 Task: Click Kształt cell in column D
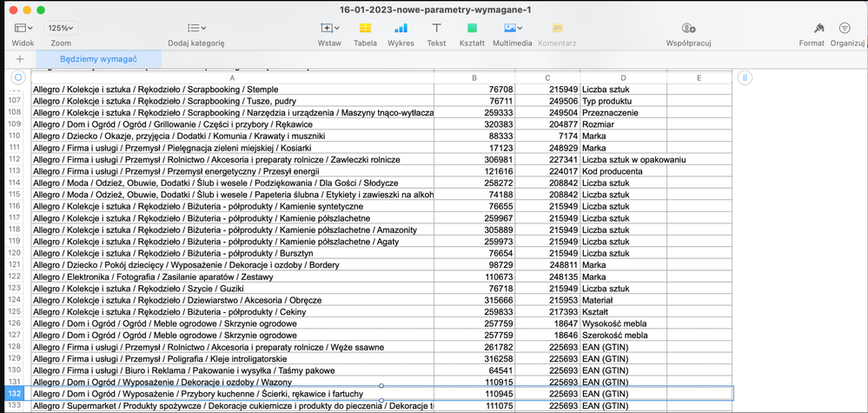(623, 311)
